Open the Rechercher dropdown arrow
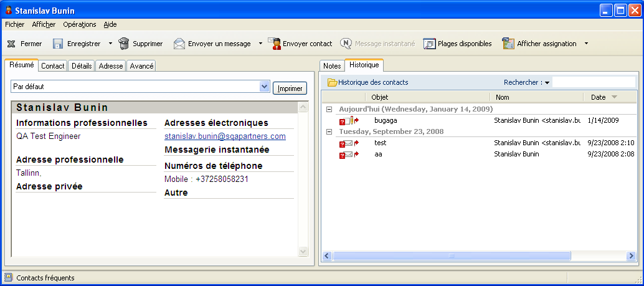This screenshot has width=644, height=286. coord(547,83)
